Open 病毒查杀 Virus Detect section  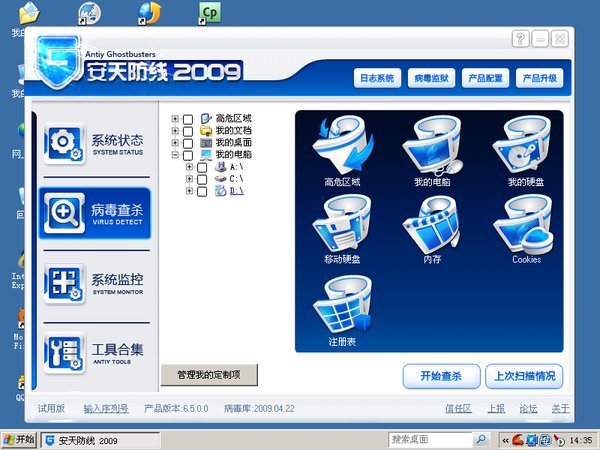tap(96, 214)
